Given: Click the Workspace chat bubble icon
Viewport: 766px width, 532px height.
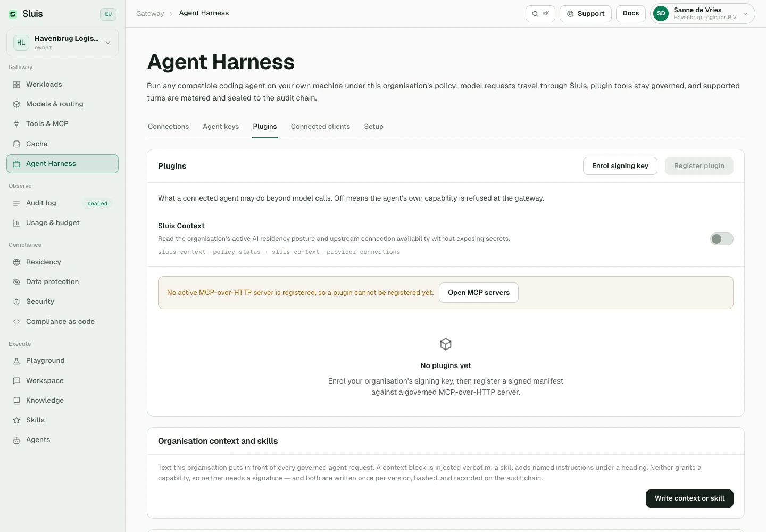Looking at the screenshot, I should tap(16, 381).
